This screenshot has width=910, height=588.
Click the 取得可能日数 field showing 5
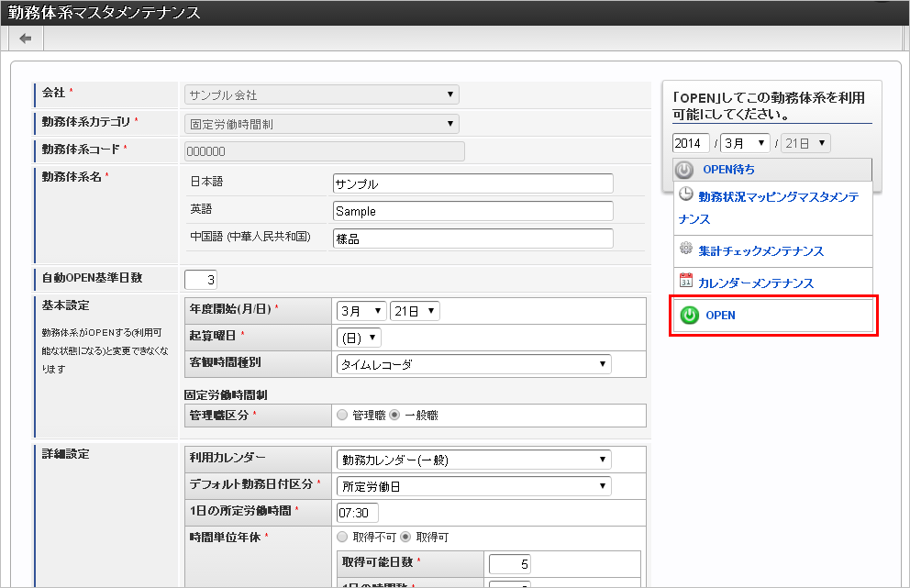pos(509,563)
